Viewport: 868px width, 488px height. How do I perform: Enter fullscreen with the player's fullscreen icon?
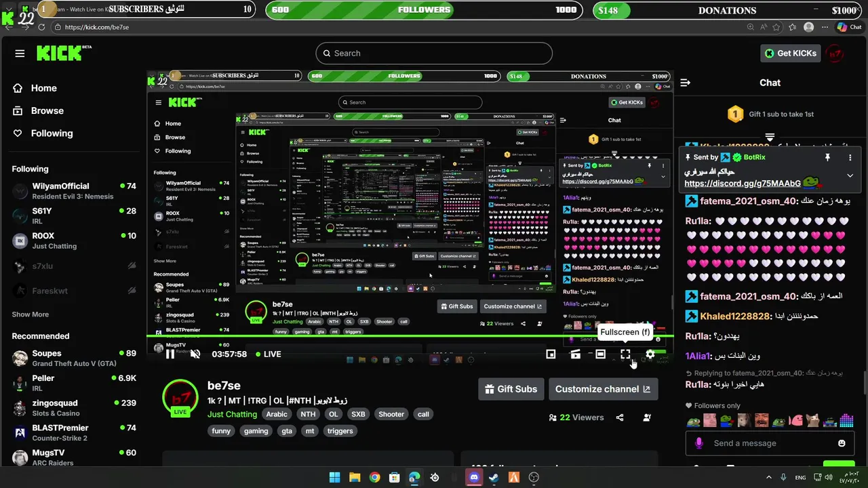[625, 354]
